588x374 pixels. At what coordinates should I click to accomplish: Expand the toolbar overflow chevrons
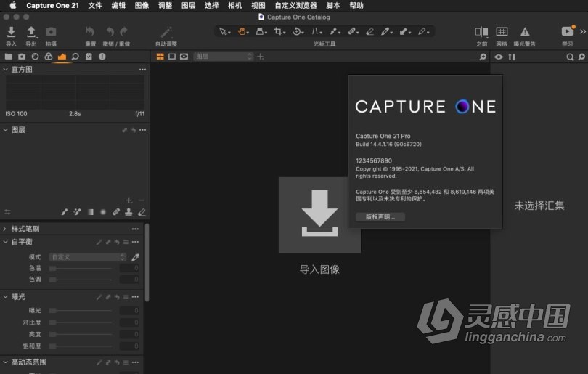pyautogui.click(x=583, y=31)
